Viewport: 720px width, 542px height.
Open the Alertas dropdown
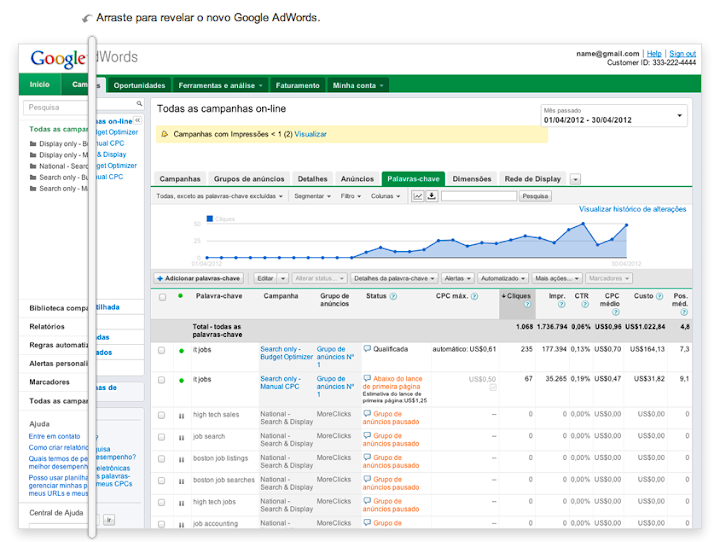click(x=457, y=278)
